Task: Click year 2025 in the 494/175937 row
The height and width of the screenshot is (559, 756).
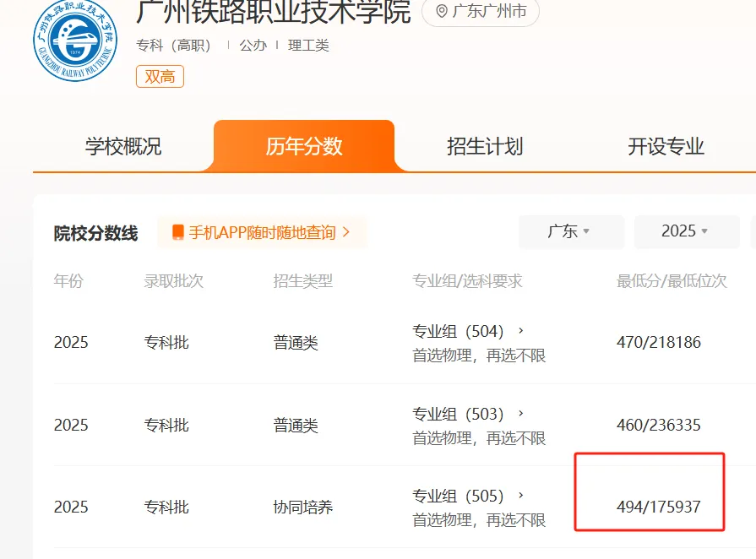Action: click(x=71, y=507)
